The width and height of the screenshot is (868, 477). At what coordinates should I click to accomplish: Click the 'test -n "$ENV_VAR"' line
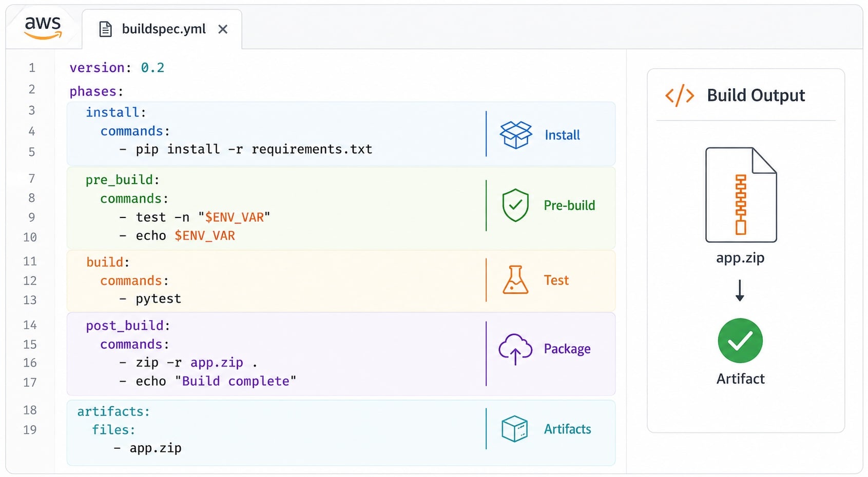[x=195, y=217]
